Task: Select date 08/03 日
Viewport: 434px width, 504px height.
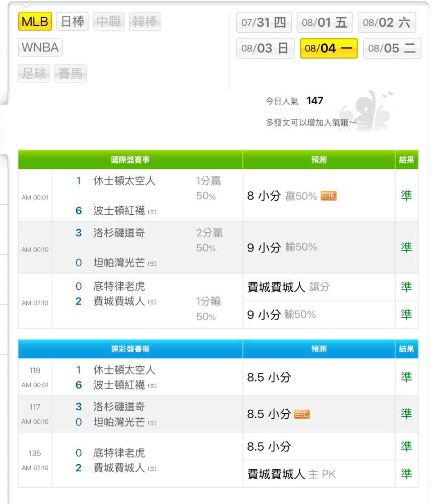Action: coord(265,48)
